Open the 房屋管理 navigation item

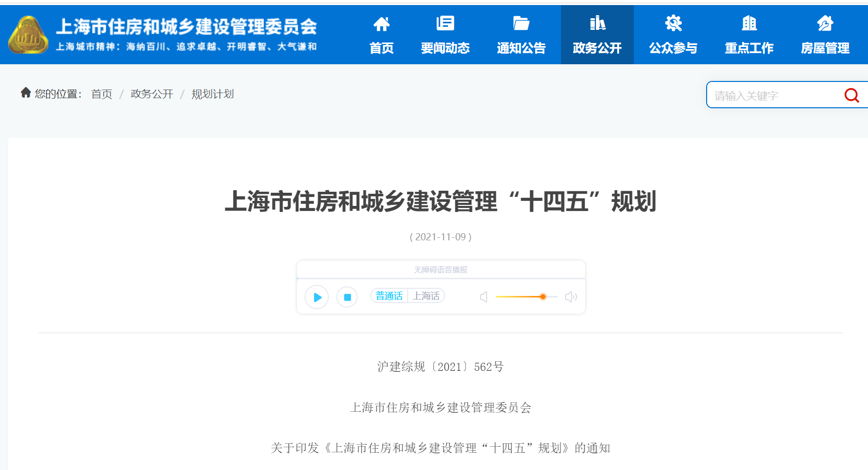point(825,35)
